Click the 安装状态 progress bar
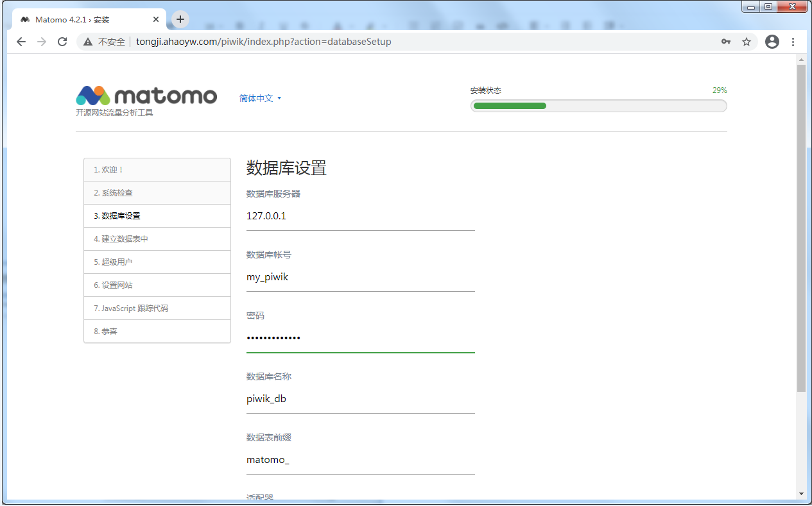This screenshot has height=506, width=812. click(x=599, y=106)
